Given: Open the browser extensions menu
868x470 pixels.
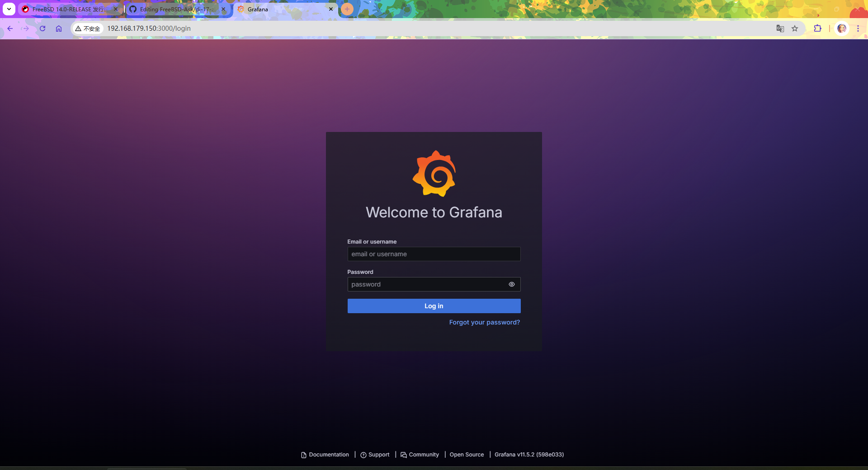Looking at the screenshot, I should [x=817, y=28].
